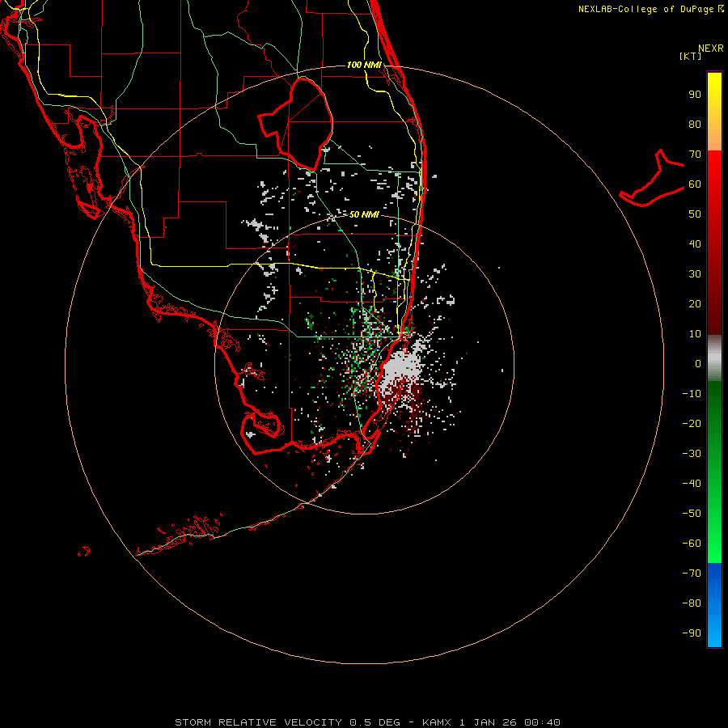Screen dimensions: 728x728
Task: Click the 60 value on the velocity legend
Action: pyautogui.click(x=695, y=184)
